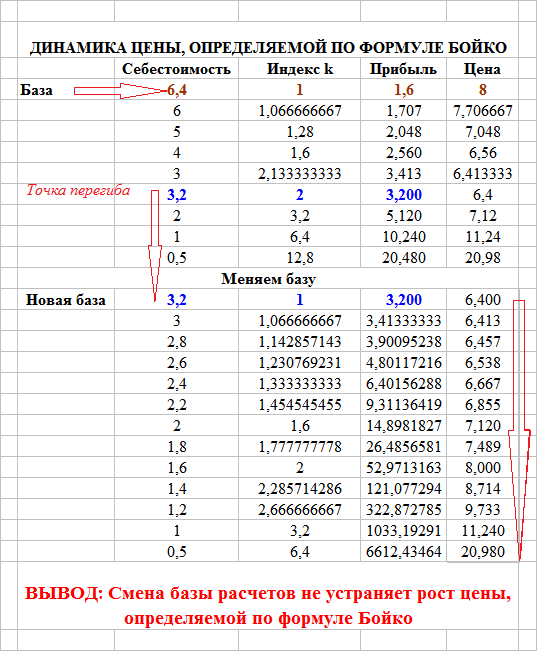
Task: Click the price cell 9,733
Action: [482, 509]
